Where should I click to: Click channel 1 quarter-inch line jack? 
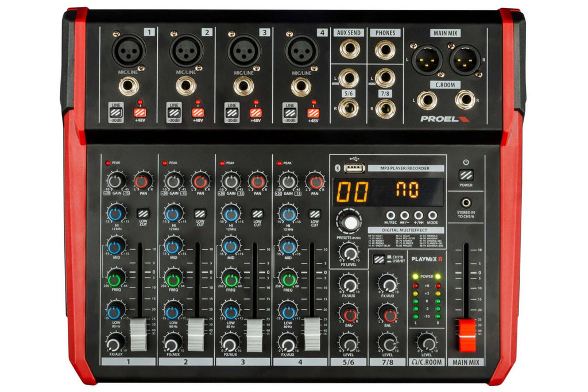coord(129,87)
